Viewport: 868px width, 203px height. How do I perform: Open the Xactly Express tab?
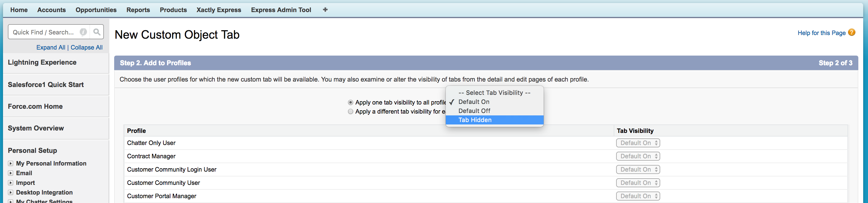[219, 10]
